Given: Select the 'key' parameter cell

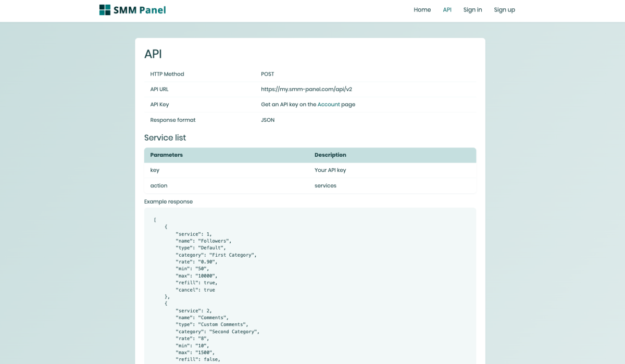Looking at the screenshot, I should (155, 170).
